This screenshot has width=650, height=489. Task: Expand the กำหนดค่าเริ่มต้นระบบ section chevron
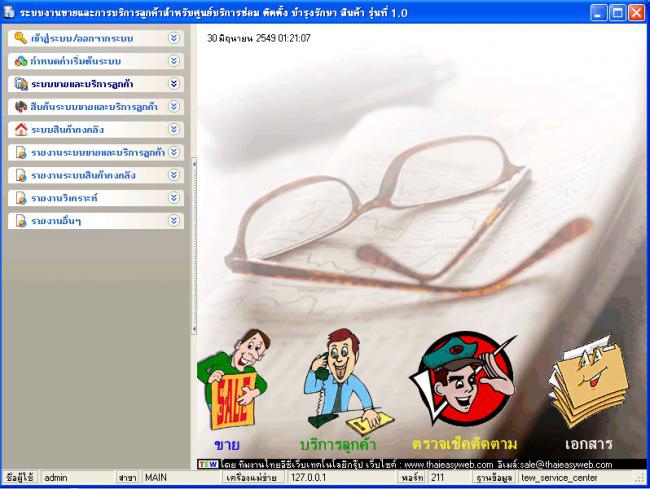click(x=174, y=61)
